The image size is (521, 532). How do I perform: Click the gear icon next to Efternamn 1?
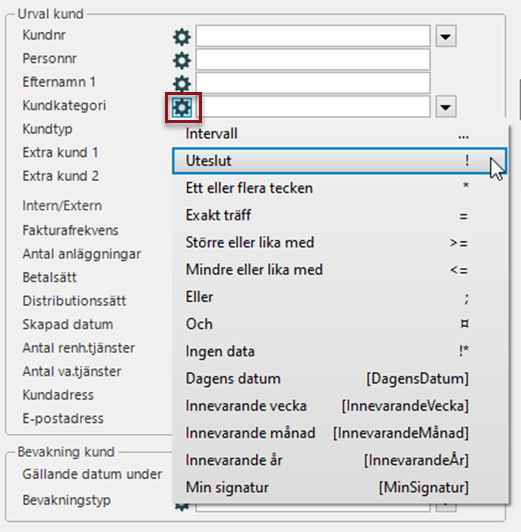182,83
